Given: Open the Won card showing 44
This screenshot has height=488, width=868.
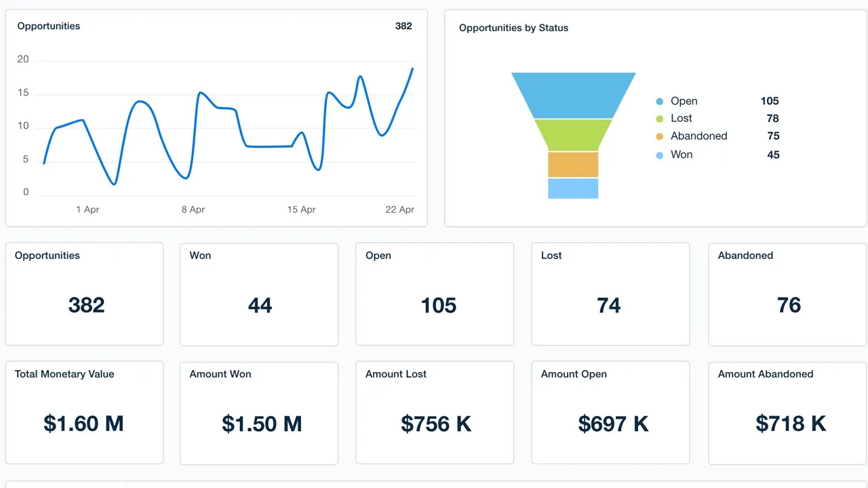Looking at the screenshot, I should coord(259,294).
